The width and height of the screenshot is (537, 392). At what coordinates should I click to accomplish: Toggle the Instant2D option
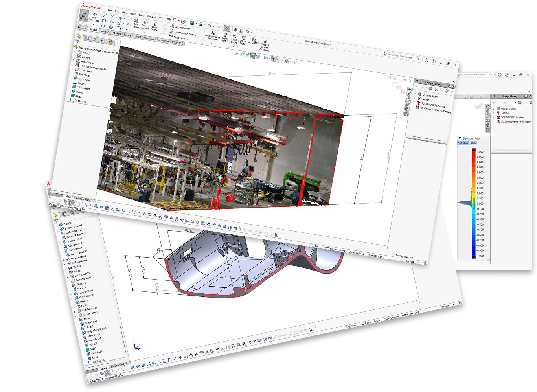(254, 41)
